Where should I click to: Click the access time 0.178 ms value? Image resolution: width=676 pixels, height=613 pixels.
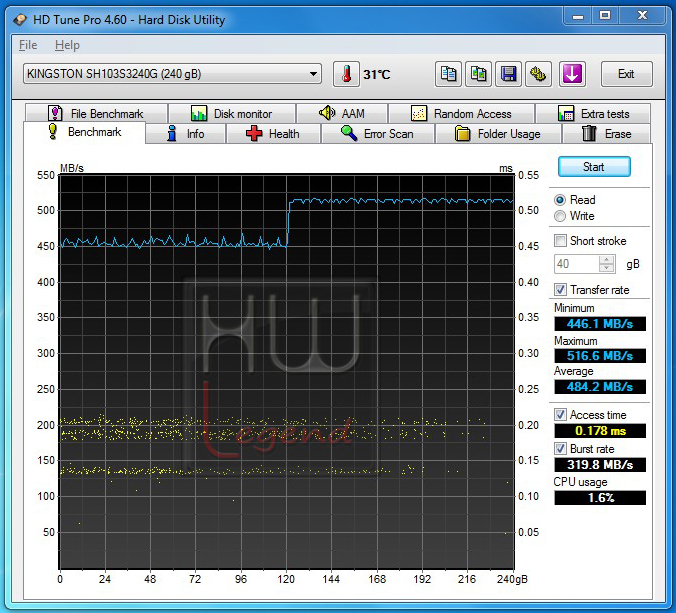tap(600, 431)
